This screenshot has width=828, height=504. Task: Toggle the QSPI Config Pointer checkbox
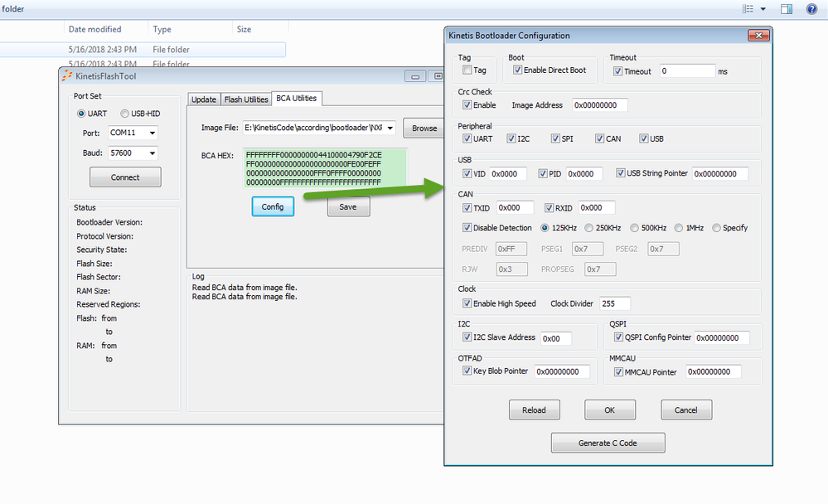[x=618, y=337]
